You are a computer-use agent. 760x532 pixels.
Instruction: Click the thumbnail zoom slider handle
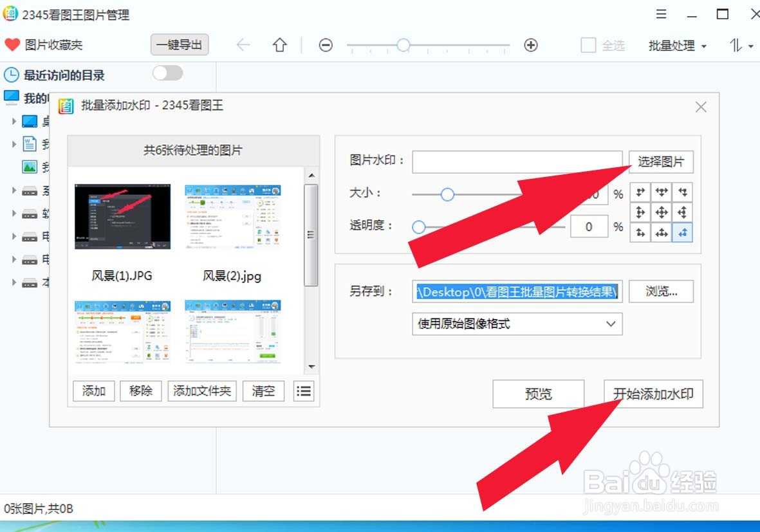coord(403,45)
